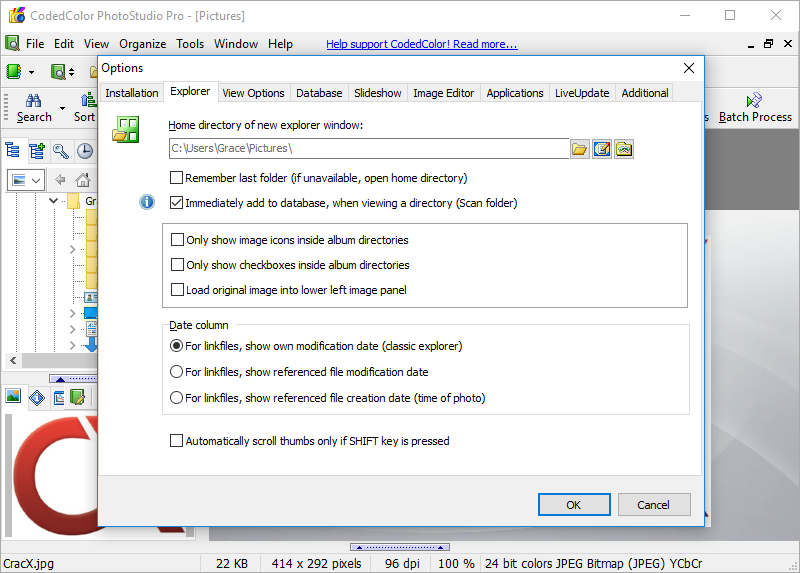The height and width of the screenshot is (573, 800).
Task: Click the add-to-tree icon with green plus
Action: click(x=37, y=151)
